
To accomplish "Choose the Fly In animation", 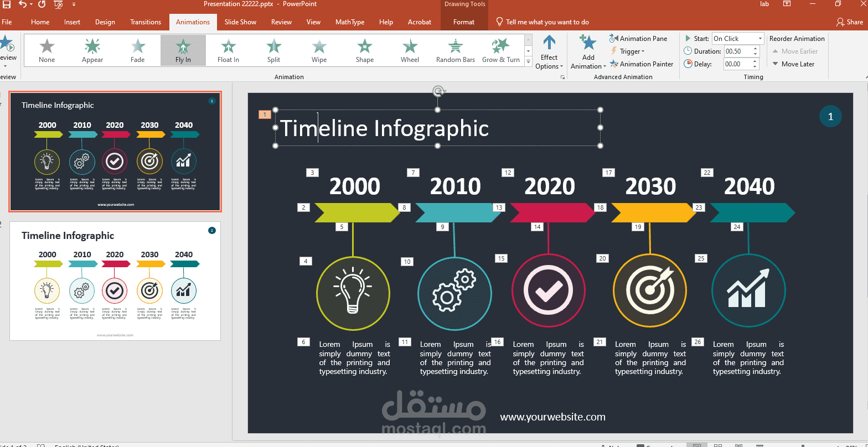I will point(183,50).
